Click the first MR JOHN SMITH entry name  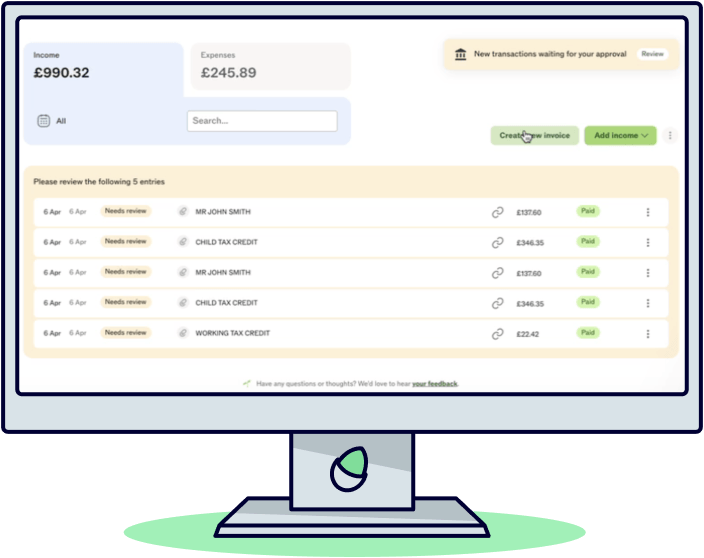(x=223, y=211)
